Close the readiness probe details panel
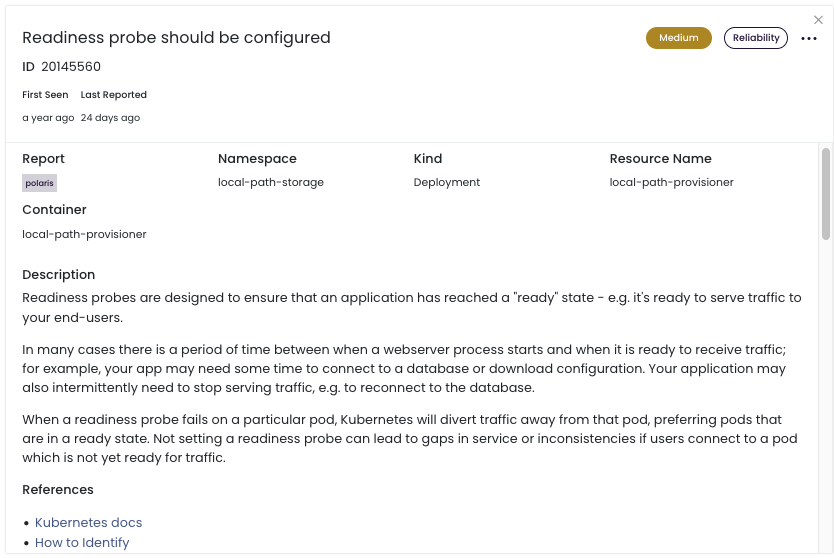The image size is (834, 558). tap(820, 20)
